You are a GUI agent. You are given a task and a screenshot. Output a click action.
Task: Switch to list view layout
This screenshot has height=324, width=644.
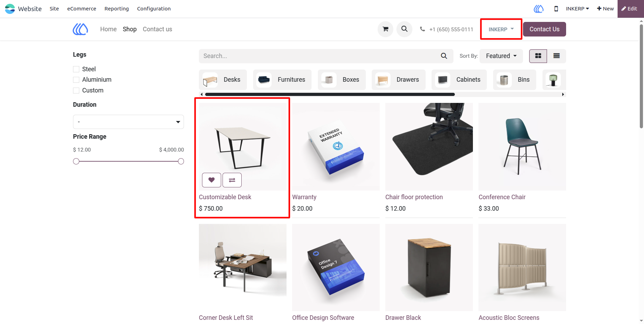pyautogui.click(x=556, y=56)
